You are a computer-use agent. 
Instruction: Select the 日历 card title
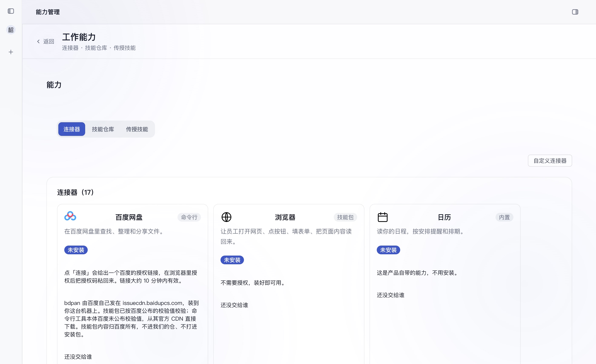[444, 217]
